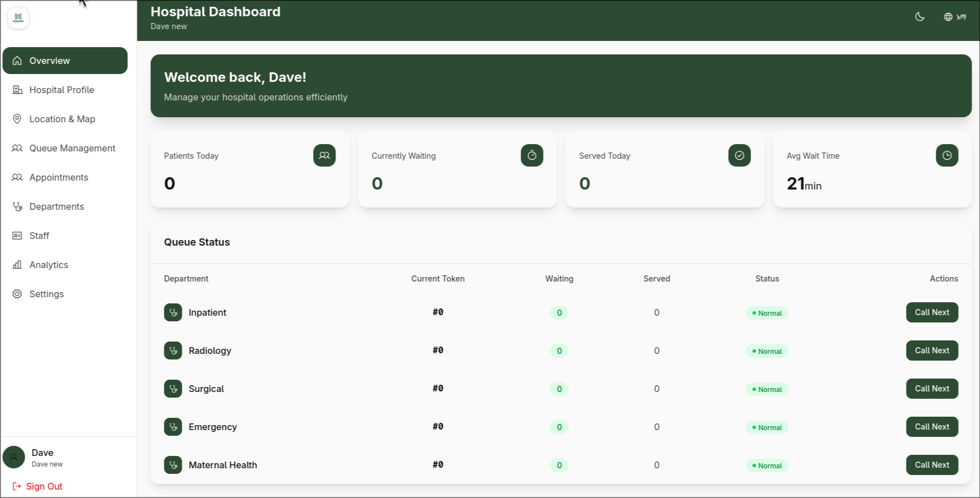Open Settings from the sidebar
The height and width of the screenshot is (498, 980).
[47, 294]
